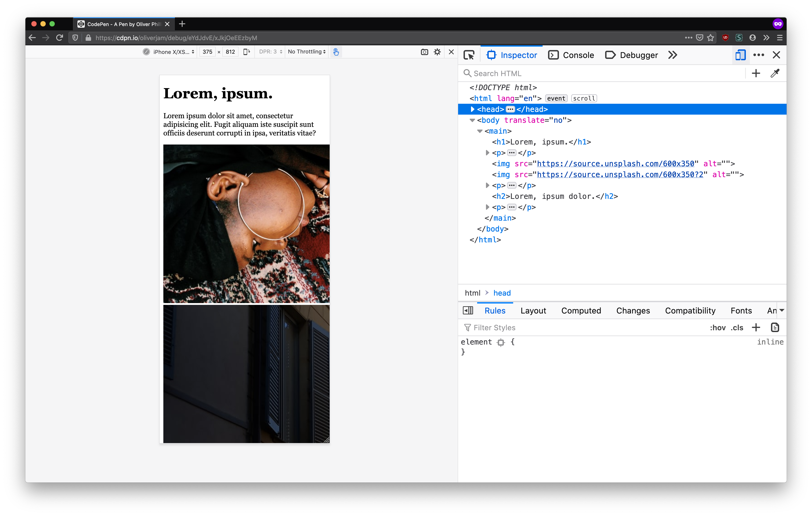Image resolution: width=812 pixels, height=516 pixels.
Task: Click the .cls class toggle button
Action: [737, 328]
